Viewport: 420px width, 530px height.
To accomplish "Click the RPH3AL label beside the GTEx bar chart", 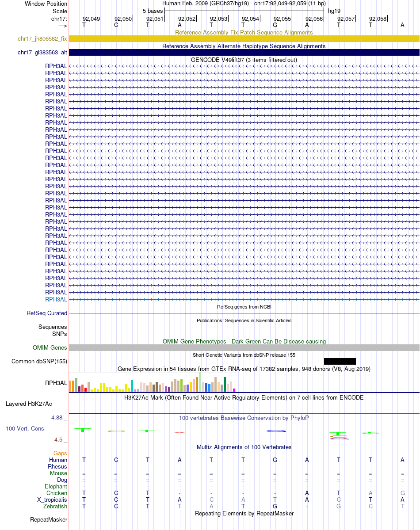I will (x=56, y=383).
